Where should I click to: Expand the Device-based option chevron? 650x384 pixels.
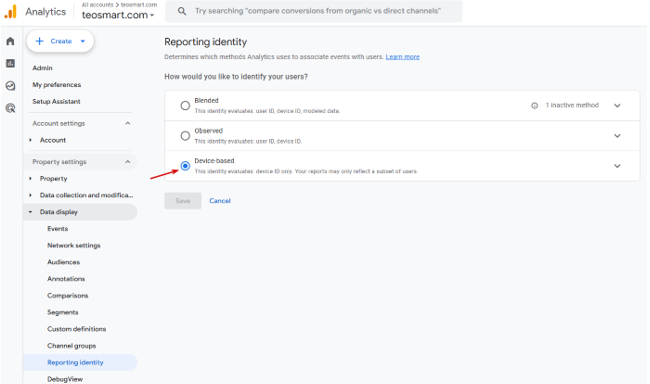(617, 166)
